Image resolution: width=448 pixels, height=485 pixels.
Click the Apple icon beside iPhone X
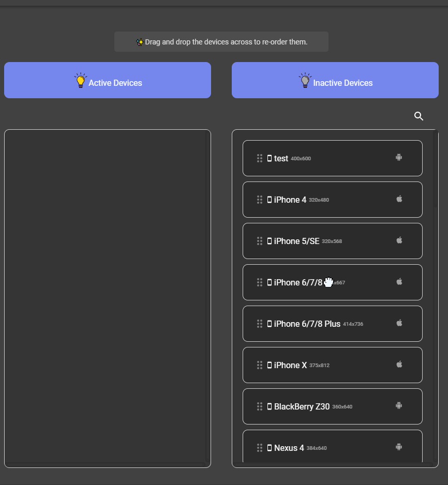[399, 364]
